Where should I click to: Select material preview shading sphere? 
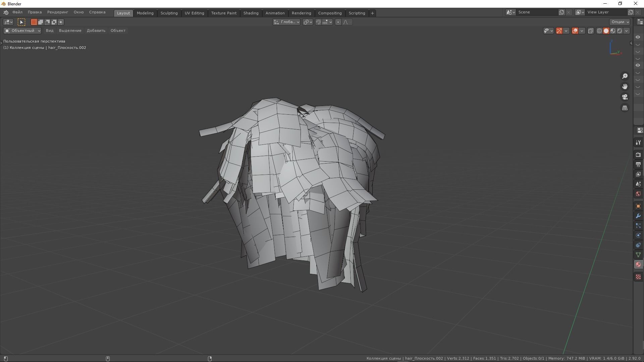click(613, 31)
